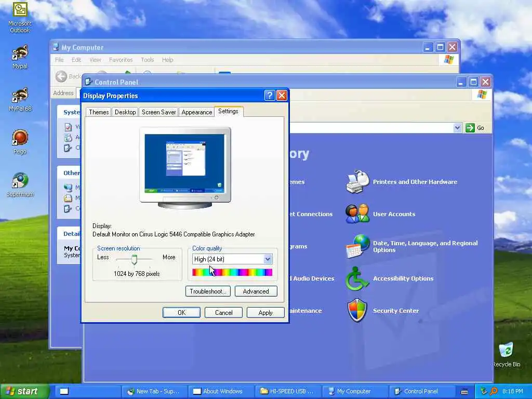Switch to the Screen Saver tab
The width and height of the screenshot is (532, 399).
point(158,112)
